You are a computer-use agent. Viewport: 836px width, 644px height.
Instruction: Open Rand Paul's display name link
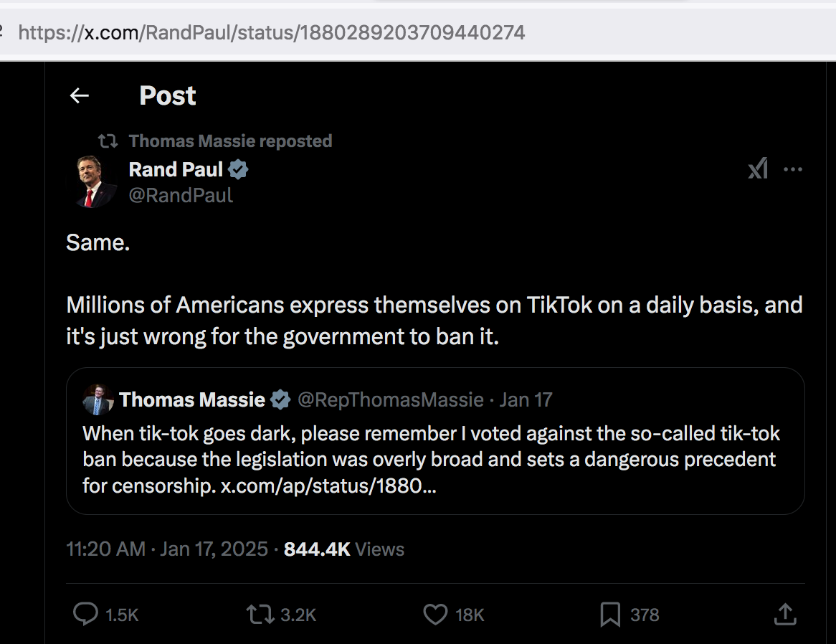pos(176,169)
